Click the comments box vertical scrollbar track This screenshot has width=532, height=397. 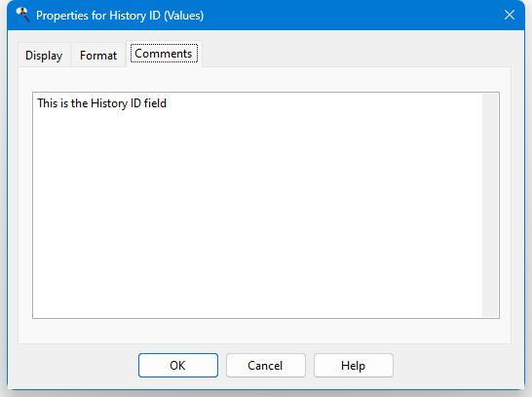(x=490, y=205)
